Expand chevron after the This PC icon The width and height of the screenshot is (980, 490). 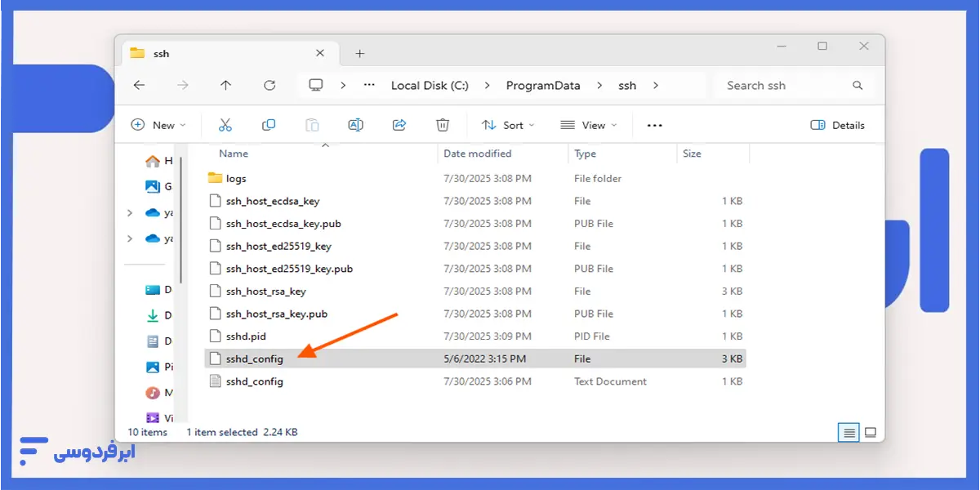point(343,85)
